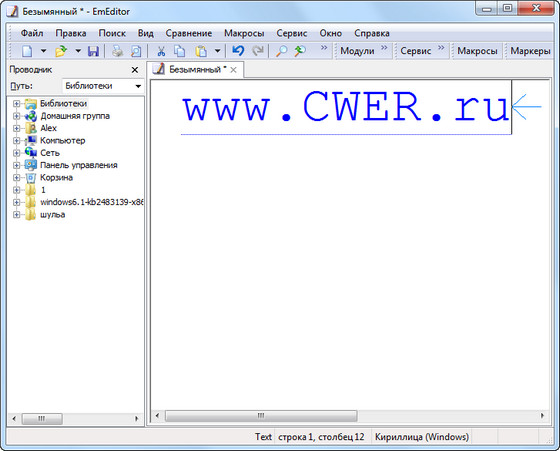Show more main toolbar buttons chevron
The image size is (560, 451).
(x=324, y=47)
